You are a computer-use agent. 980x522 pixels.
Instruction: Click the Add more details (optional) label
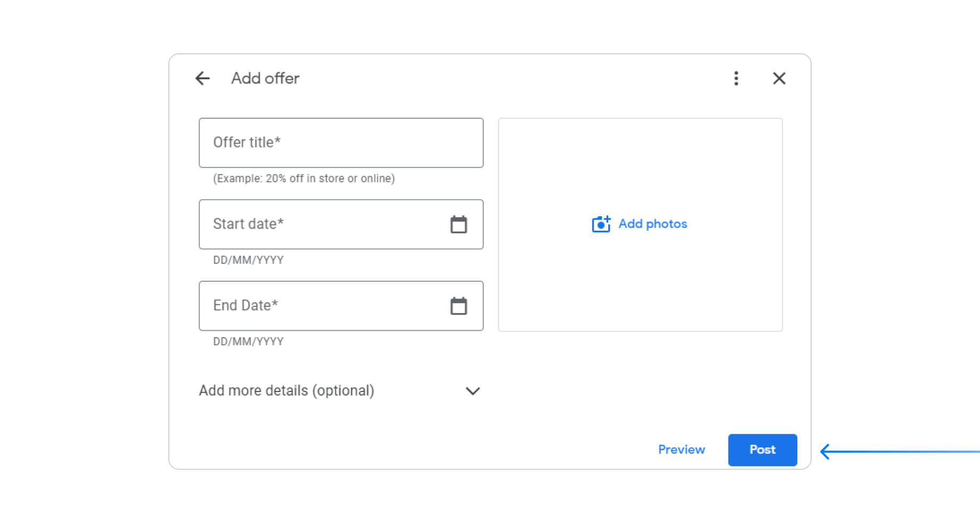287,390
